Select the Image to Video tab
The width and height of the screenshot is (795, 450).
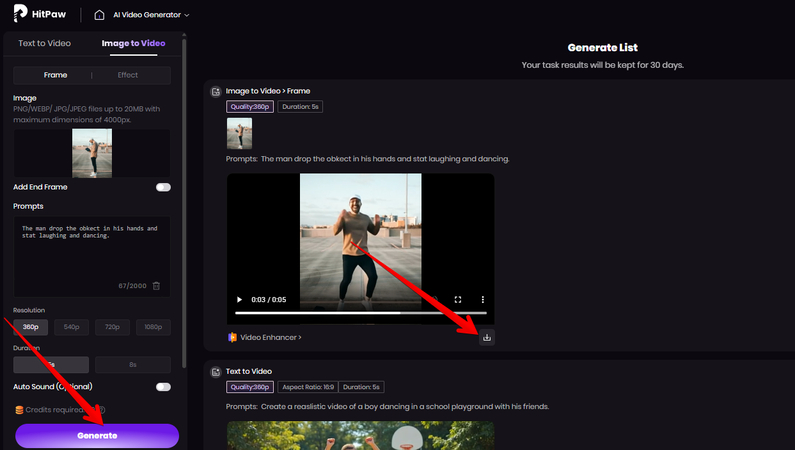point(133,43)
